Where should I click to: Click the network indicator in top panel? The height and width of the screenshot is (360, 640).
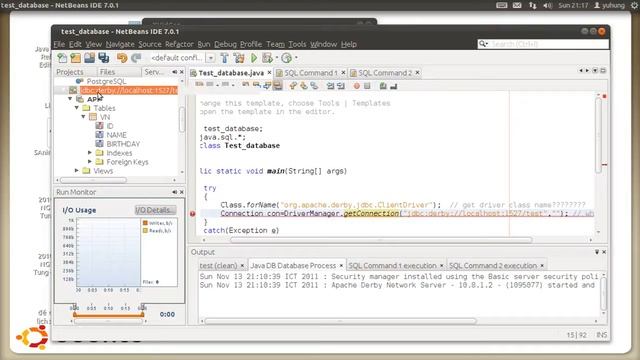pos(533,5)
